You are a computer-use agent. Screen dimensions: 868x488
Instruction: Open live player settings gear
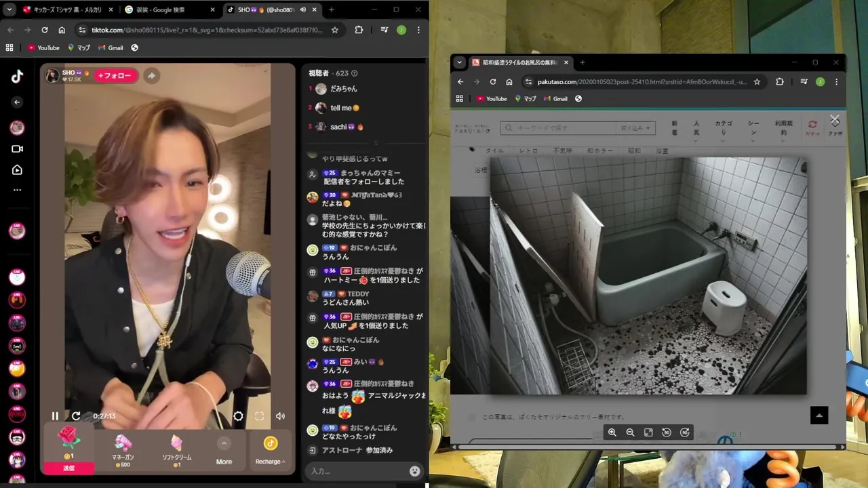[238, 416]
